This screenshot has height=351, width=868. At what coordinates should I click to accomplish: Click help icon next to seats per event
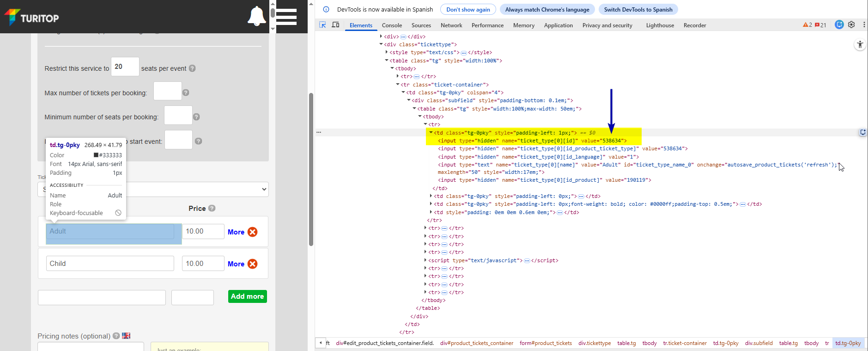pos(192,68)
